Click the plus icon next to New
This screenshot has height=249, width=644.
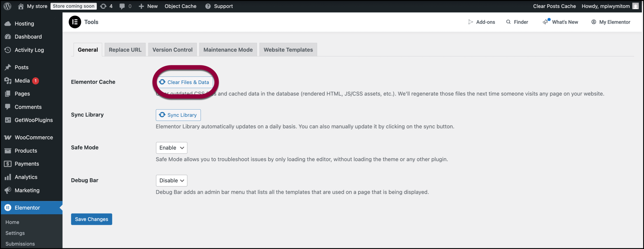[141, 6]
